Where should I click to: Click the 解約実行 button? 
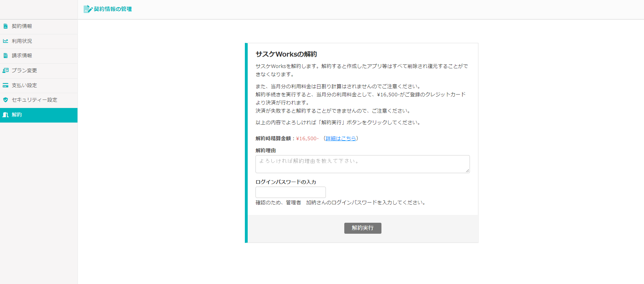pyautogui.click(x=363, y=228)
